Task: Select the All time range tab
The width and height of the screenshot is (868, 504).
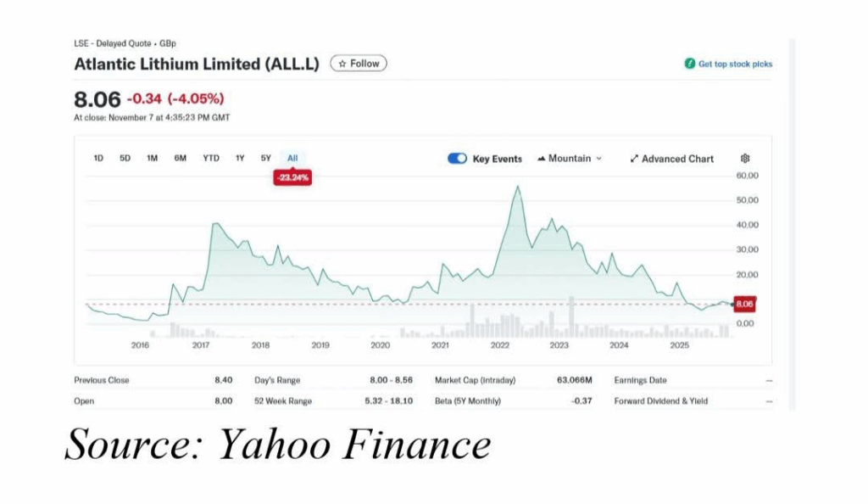Action: click(x=292, y=158)
